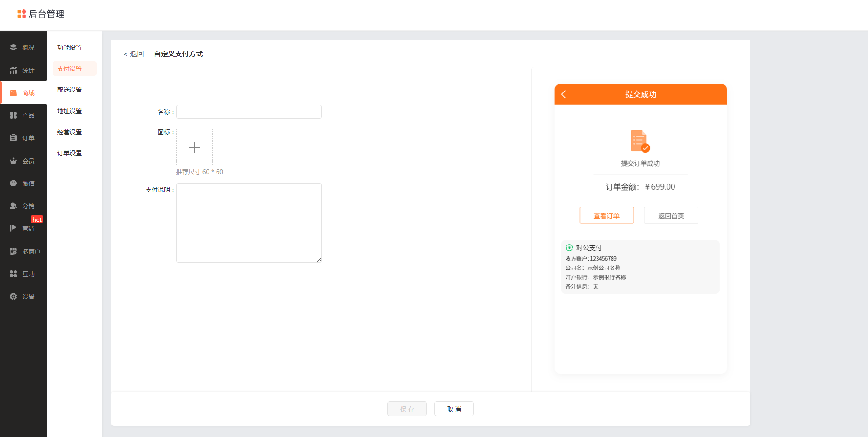868x437 pixels.
Task: Open the orders (订单) sidebar icon
Action: click(x=13, y=138)
